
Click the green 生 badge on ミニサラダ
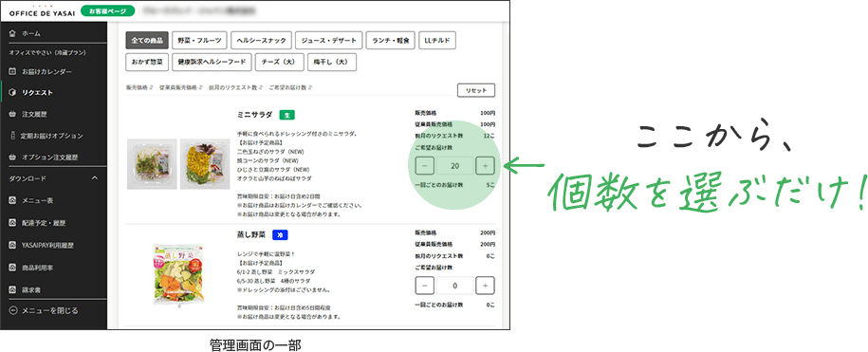[286, 115]
